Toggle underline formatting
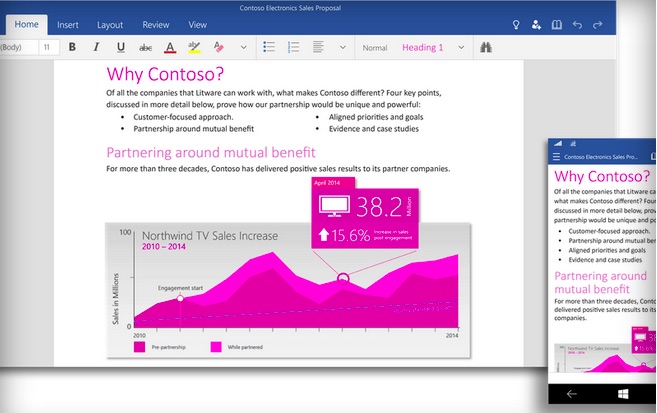Image resolution: width=657 pixels, height=413 pixels. tap(121, 47)
